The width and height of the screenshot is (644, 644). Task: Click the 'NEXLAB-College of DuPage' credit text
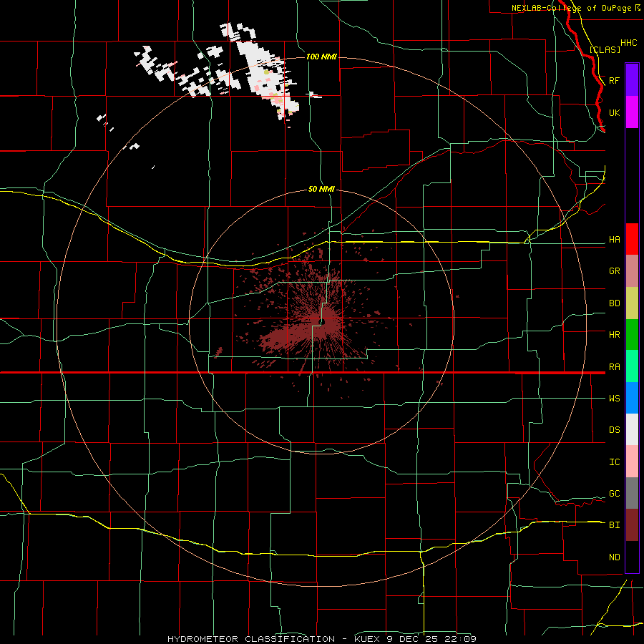571,8
